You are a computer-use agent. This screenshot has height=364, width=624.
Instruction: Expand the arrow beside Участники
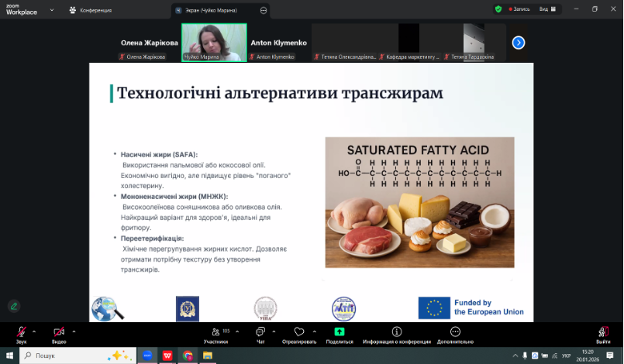click(237, 331)
